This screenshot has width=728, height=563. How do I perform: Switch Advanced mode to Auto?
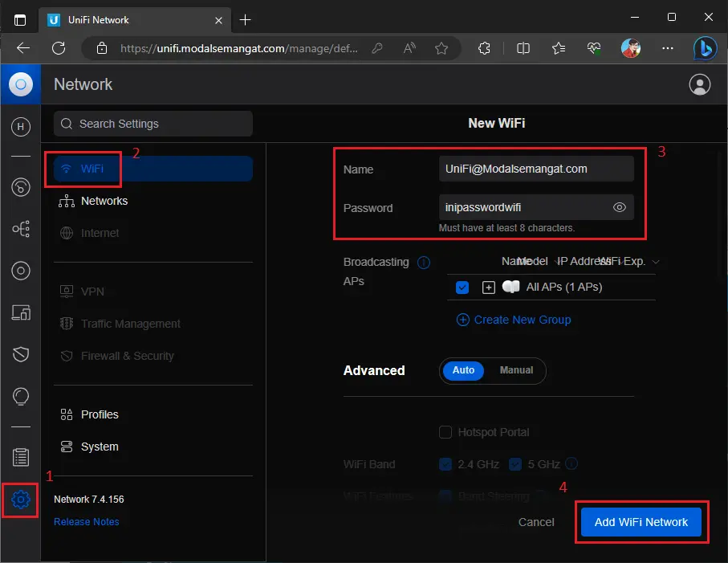tap(463, 370)
